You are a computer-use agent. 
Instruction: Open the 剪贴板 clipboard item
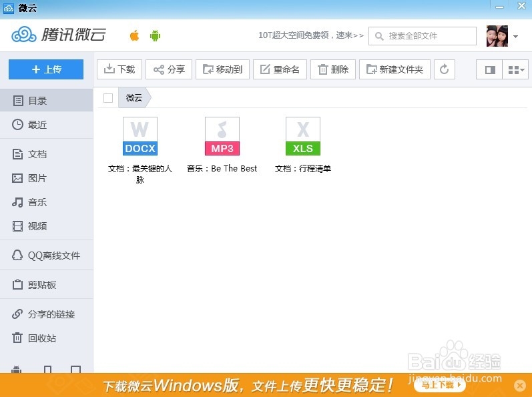tap(47, 285)
